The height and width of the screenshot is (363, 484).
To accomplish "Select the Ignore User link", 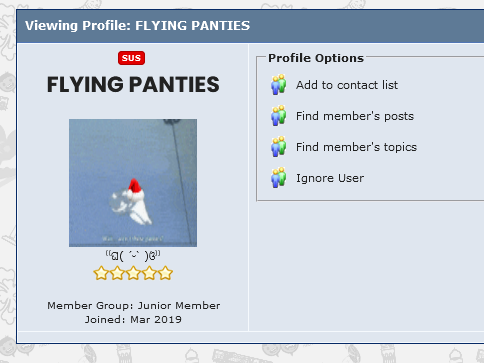I will coord(330,178).
